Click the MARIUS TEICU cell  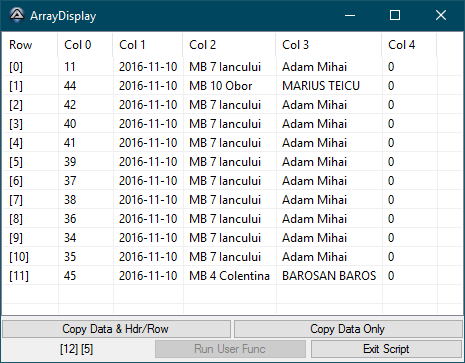tap(321, 86)
